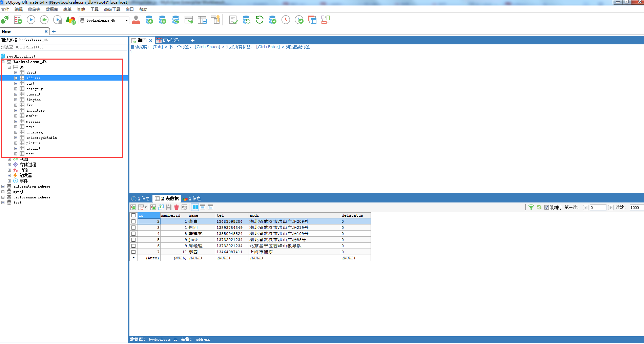Viewport: 644px width, 344px height.
Task: Click the save changes floppy disk icon
Action: click(169, 207)
